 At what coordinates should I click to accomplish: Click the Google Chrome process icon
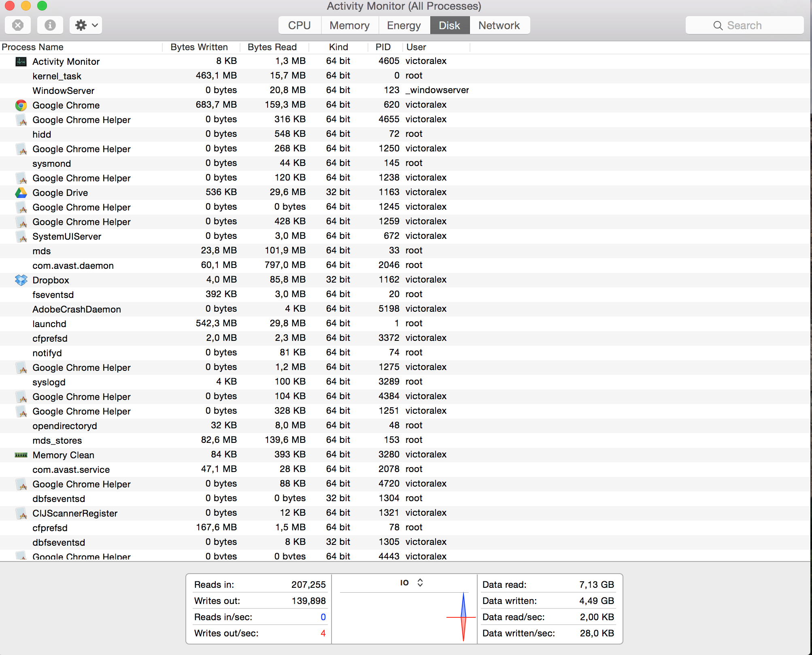tap(21, 105)
